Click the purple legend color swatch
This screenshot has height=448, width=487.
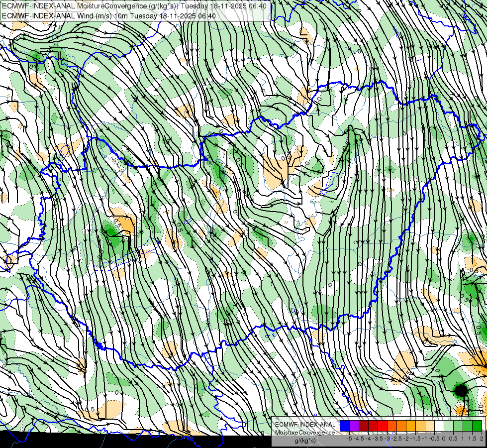[354, 426]
